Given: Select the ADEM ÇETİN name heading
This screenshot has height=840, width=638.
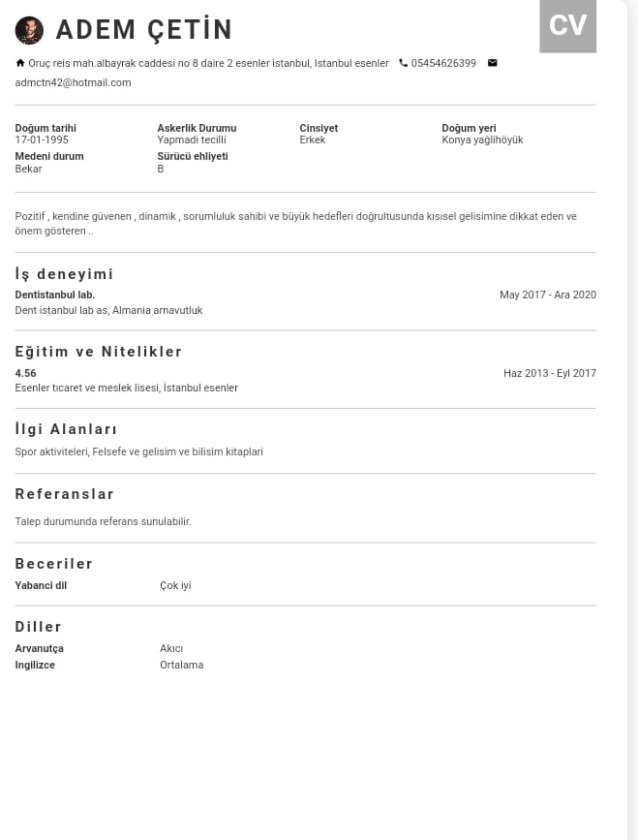Looking at the screenshot, I should tap(144, 29).
